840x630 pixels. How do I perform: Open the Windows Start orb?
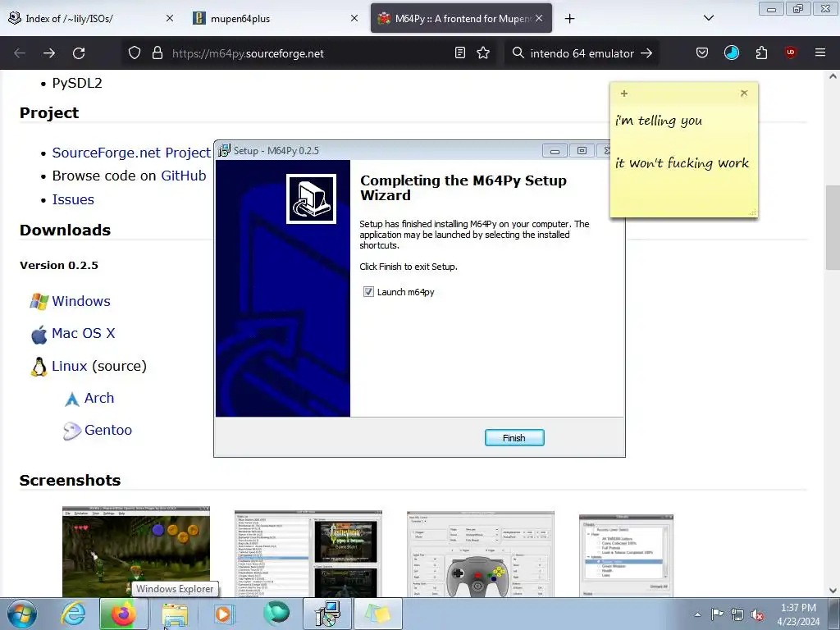[x=22, y=614]
